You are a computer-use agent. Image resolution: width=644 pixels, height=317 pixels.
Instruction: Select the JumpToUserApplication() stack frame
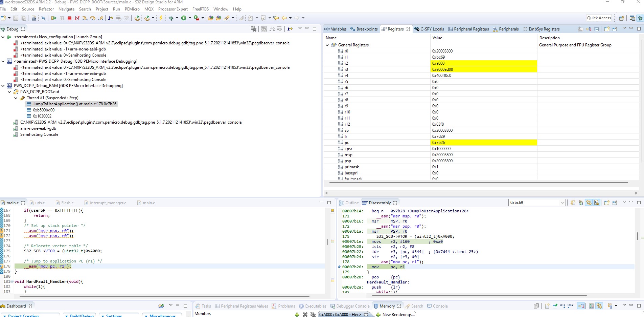pos(74,104)
